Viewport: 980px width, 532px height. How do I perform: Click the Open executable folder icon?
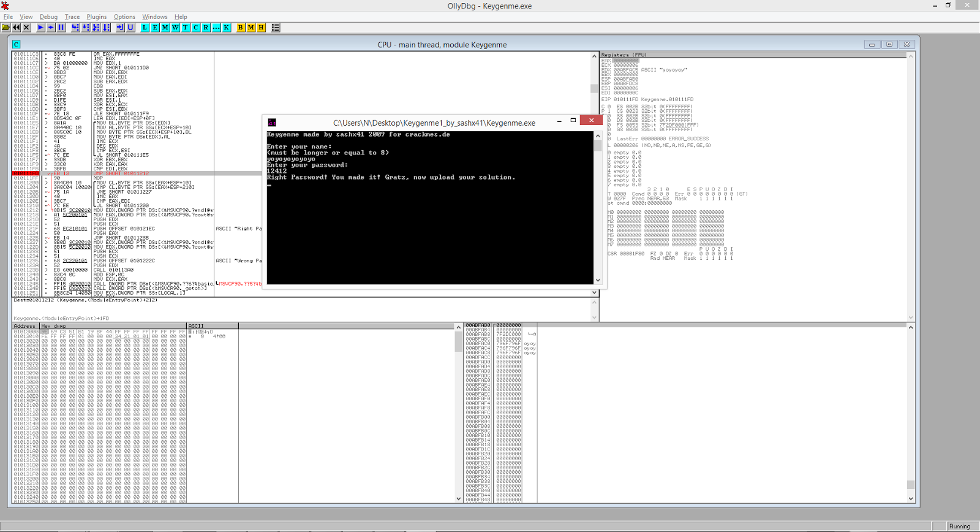coord(6,28)
